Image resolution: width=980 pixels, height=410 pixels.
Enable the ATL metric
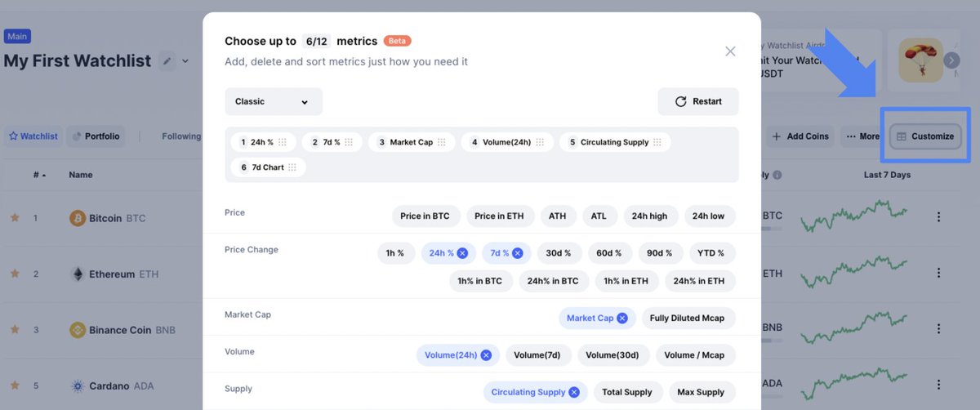click(599, 216)
